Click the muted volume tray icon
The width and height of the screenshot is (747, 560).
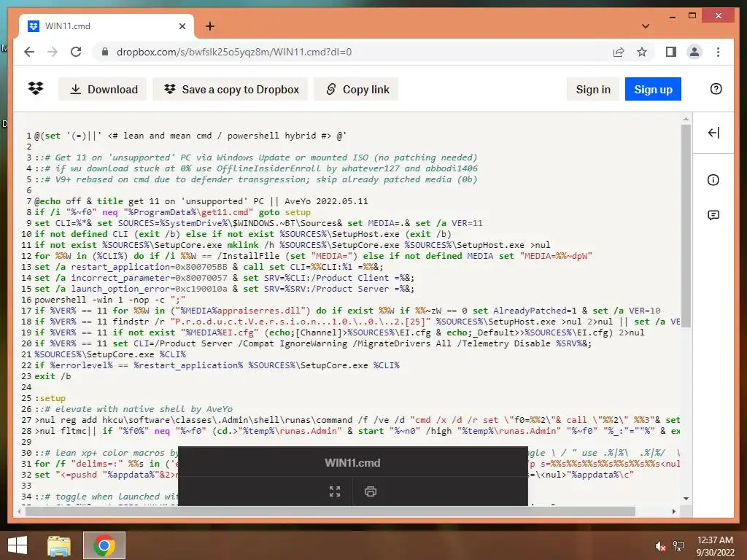(661, 547)
